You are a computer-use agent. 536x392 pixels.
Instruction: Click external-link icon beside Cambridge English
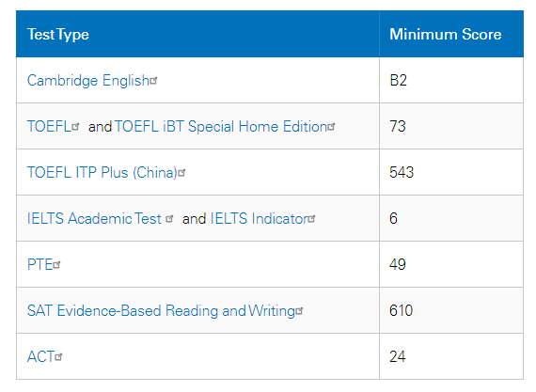pos(154,81)
